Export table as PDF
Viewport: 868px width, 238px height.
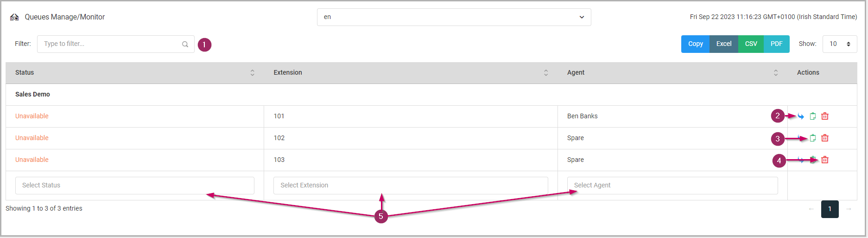point(776,44)
